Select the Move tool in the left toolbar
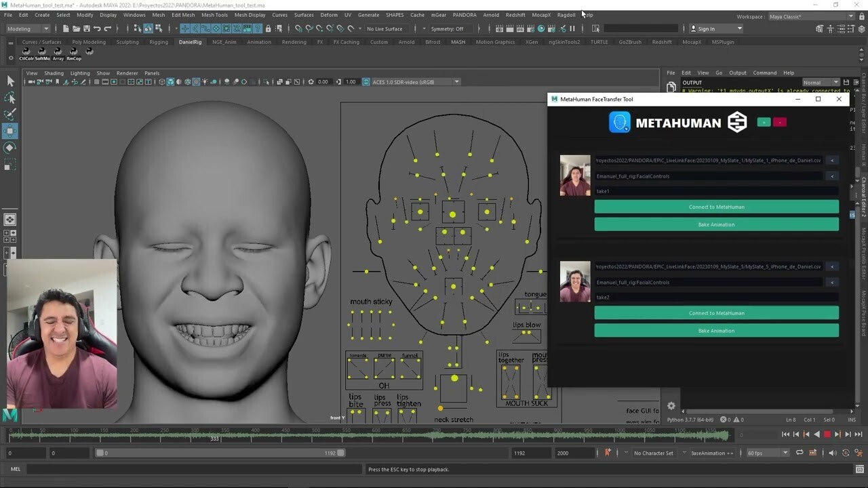 click(x=10, y=129)
